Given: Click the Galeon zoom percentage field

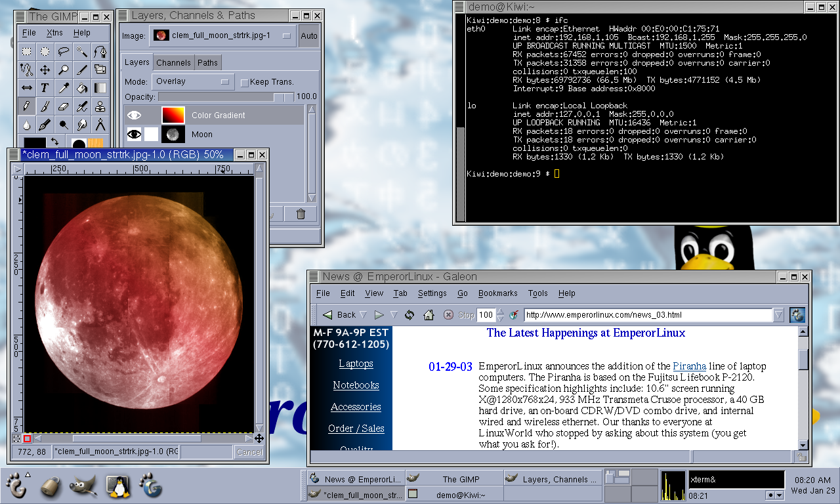Looking at the screenshot, I should (486, 315).
